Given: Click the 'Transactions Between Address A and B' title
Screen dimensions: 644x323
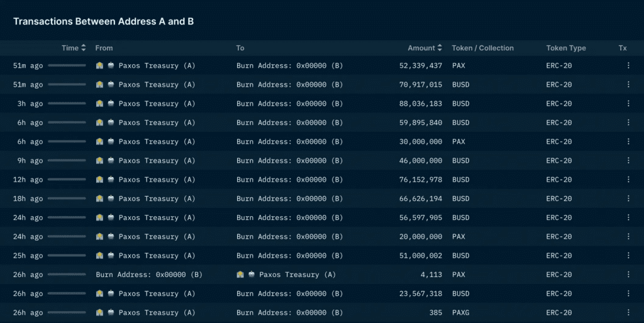Looking at the screenshot, I should click(x=104, y=21).
